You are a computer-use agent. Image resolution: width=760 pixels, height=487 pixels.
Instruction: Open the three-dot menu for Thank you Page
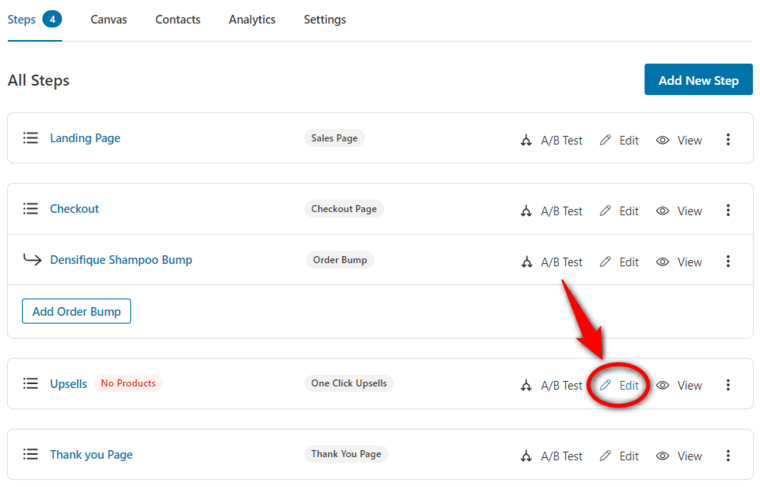tap(728, 456)
